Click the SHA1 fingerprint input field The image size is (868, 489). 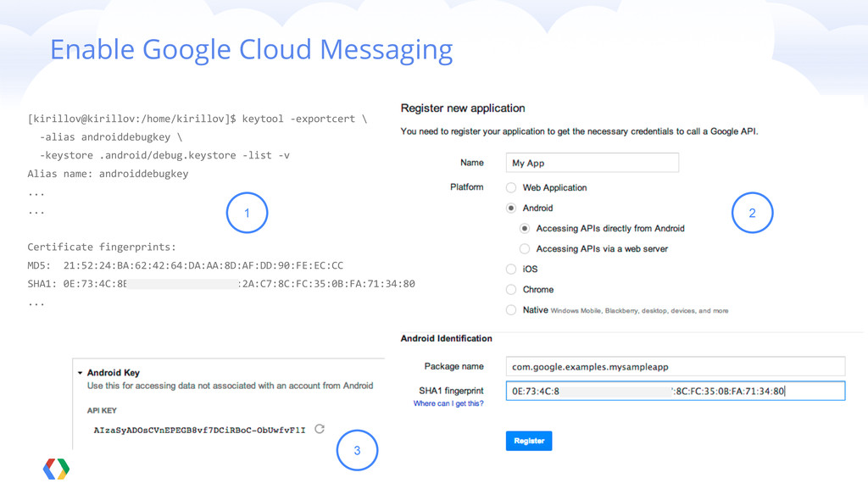pos(676,391)
